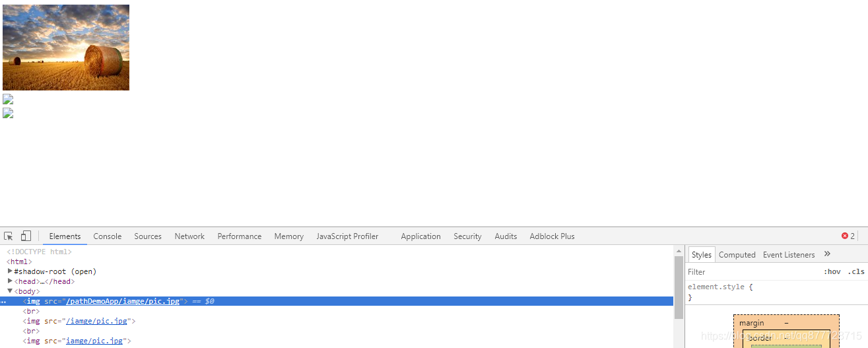Follow the relative iamge/pic.jpg src link
The height and width of the screenshot is (348, 868).
[94, 341]
